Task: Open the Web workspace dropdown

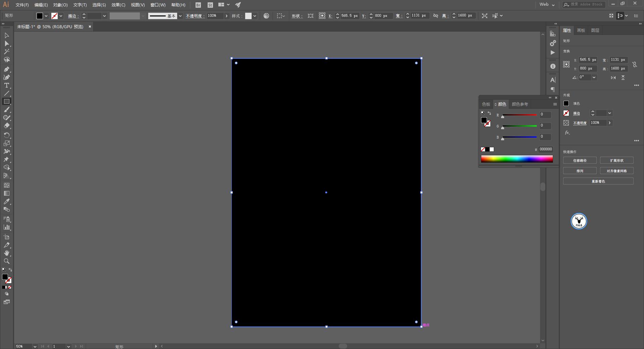Action: click(547, 5)
